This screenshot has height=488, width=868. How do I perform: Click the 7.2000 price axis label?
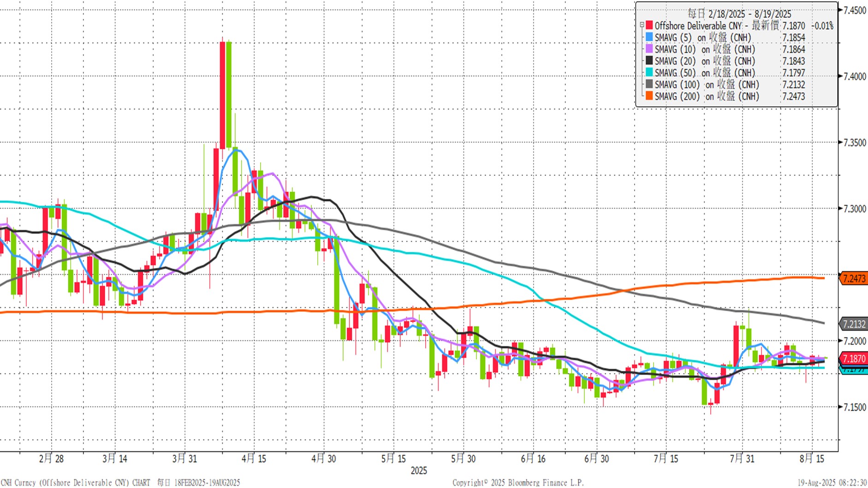click(855, 341)
